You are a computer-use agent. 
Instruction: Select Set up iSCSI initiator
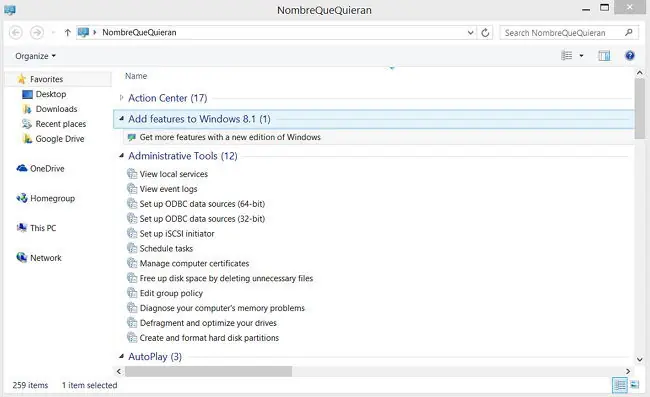click(x=177, y=234)
